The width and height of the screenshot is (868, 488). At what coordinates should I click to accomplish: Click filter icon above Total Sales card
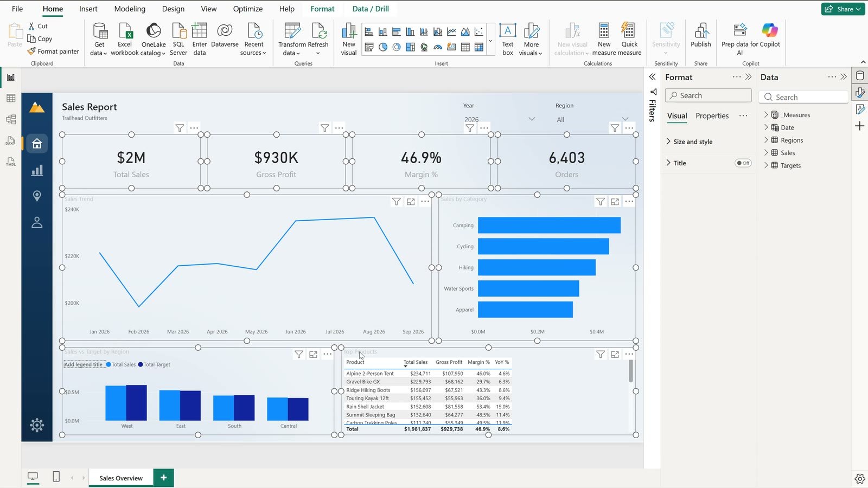(180, 128)
